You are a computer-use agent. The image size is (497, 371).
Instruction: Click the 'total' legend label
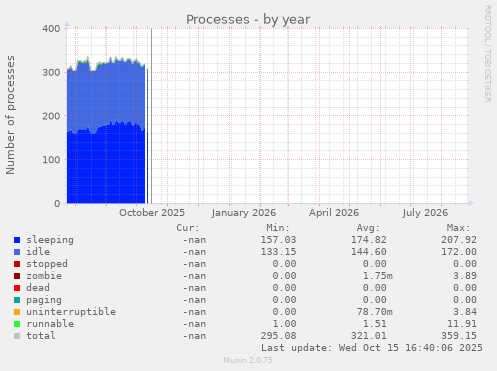[x=41, y=336]
